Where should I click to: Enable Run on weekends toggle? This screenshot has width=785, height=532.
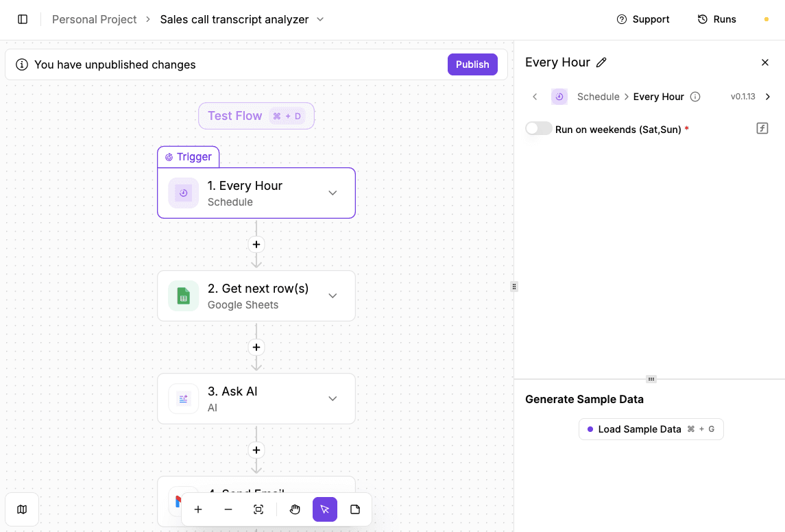tap(538, 128)
